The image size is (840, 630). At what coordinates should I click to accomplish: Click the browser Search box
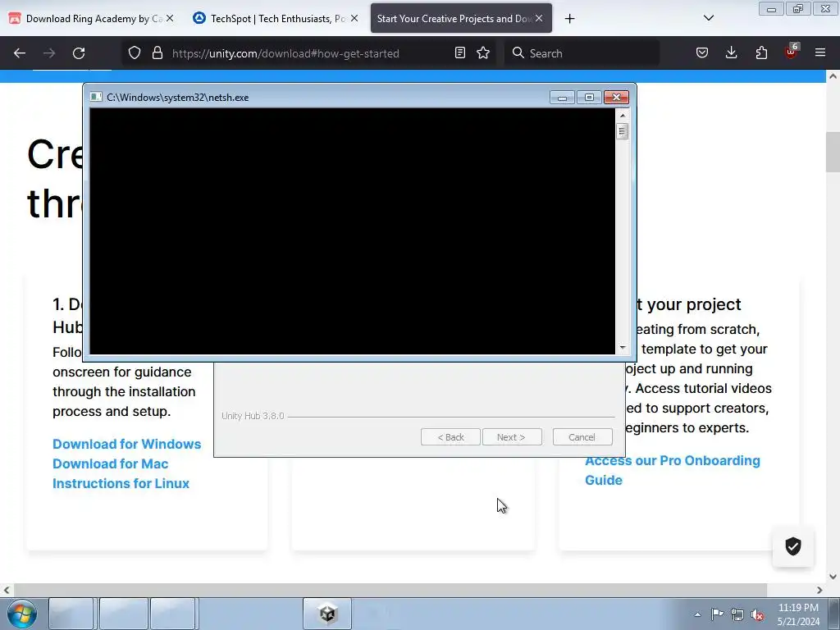coord(582,53)
